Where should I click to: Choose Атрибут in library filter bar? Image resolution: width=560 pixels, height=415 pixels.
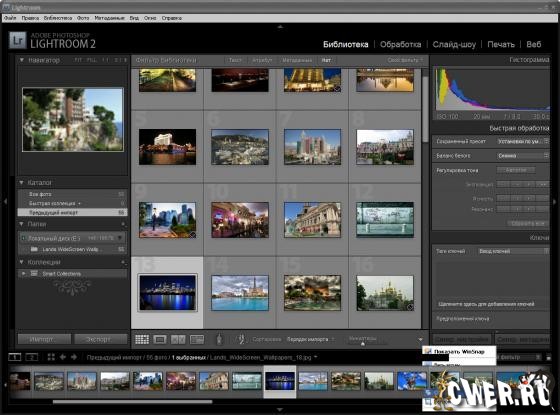click(262, 60)
